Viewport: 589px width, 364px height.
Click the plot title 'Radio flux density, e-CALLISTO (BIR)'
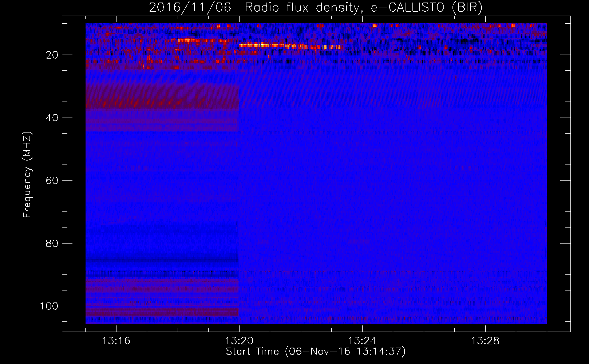coord(363,7)
